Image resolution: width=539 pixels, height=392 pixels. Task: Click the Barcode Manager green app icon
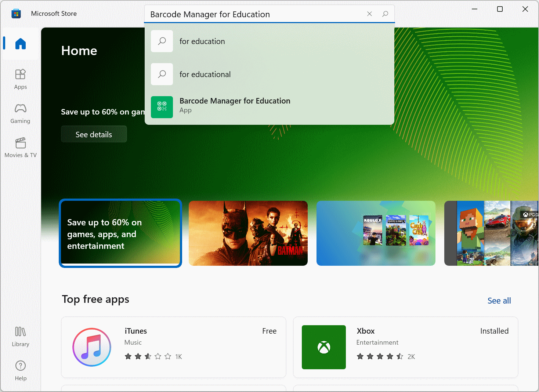[x=162, y=107]
